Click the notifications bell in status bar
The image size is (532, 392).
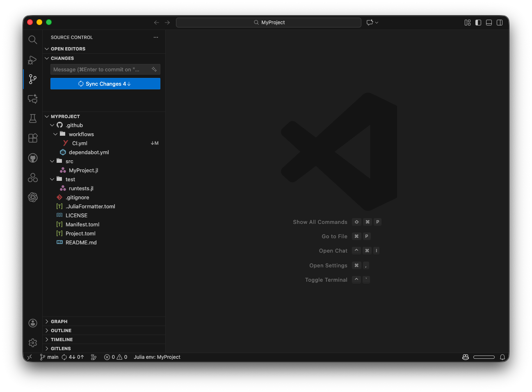click(x=502, y=357)
